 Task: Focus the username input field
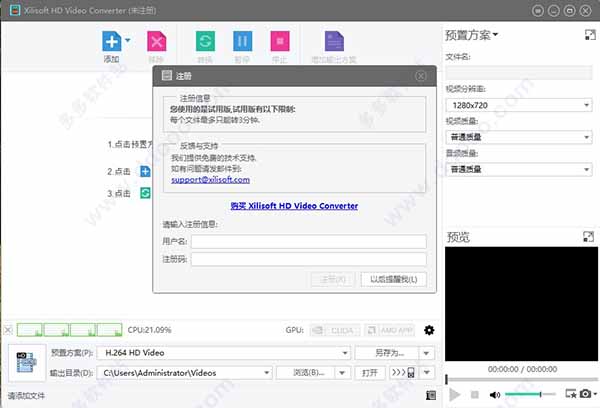point(309,242)
